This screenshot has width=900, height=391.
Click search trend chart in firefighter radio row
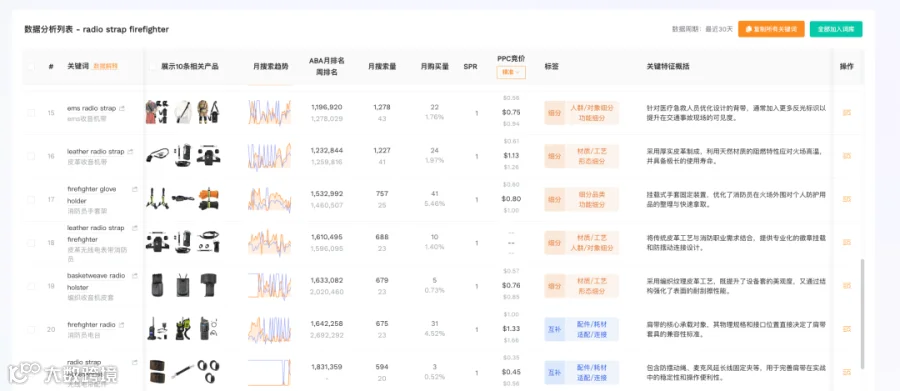(x=269, y=329)
